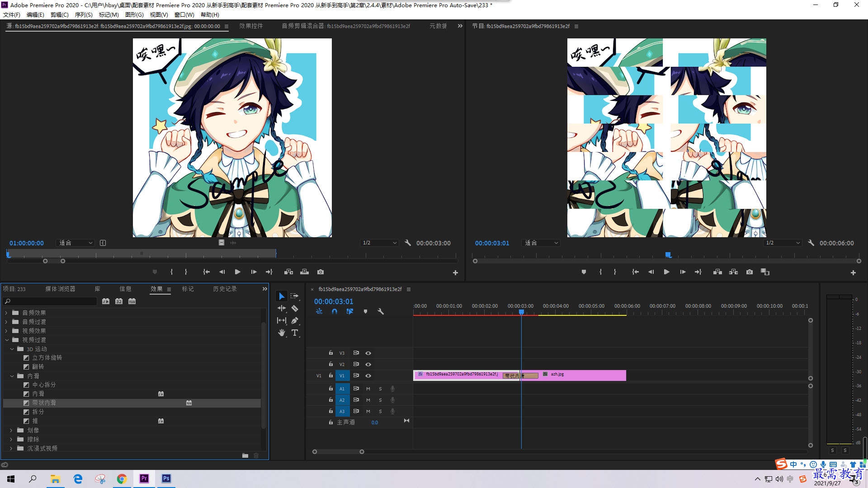Open program monitor button editor plus
This screenshot has width=868, height=488.
[853, 273]
